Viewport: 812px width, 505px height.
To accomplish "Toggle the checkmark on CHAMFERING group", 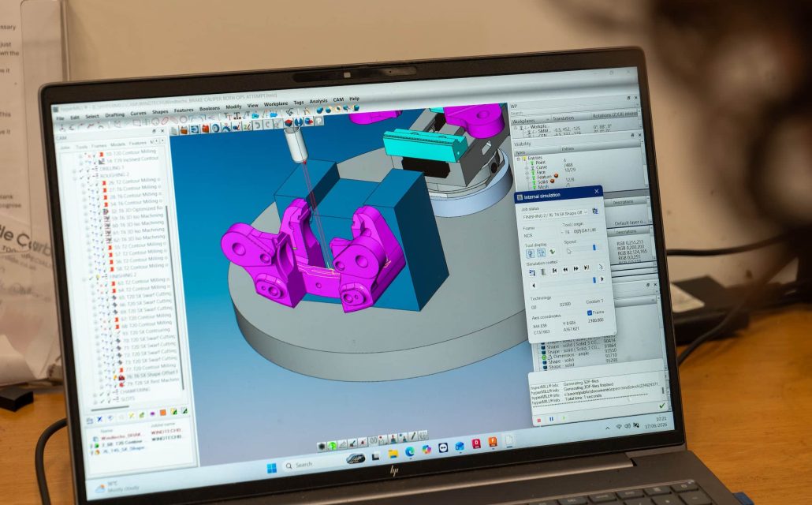I will 102,394.
